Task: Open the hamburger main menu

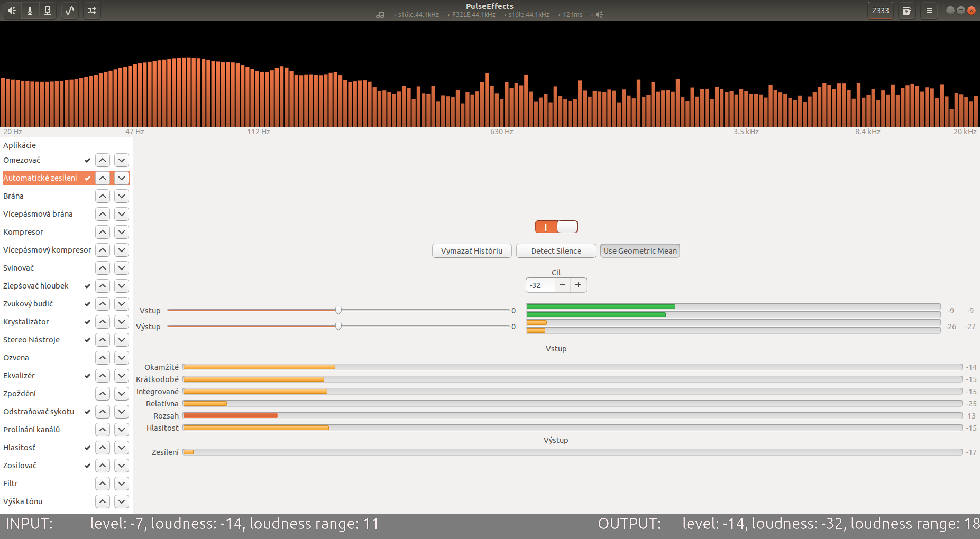Action: tap(929, 11)
